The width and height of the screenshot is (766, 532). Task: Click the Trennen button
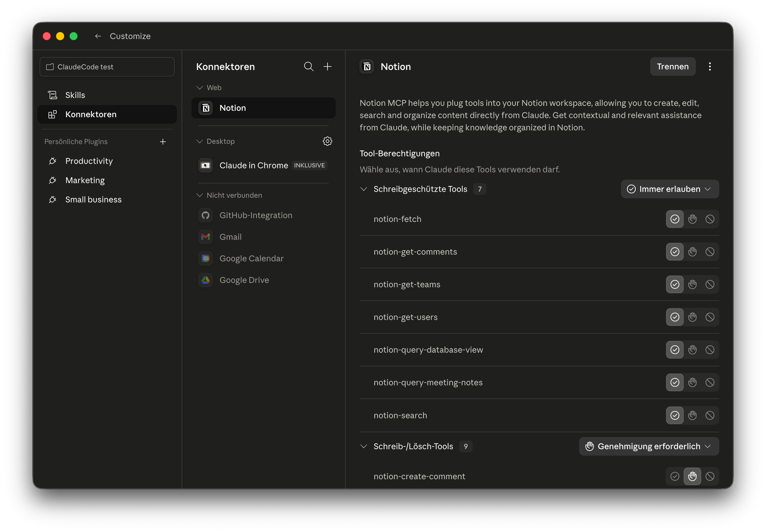tap(673, 67)
